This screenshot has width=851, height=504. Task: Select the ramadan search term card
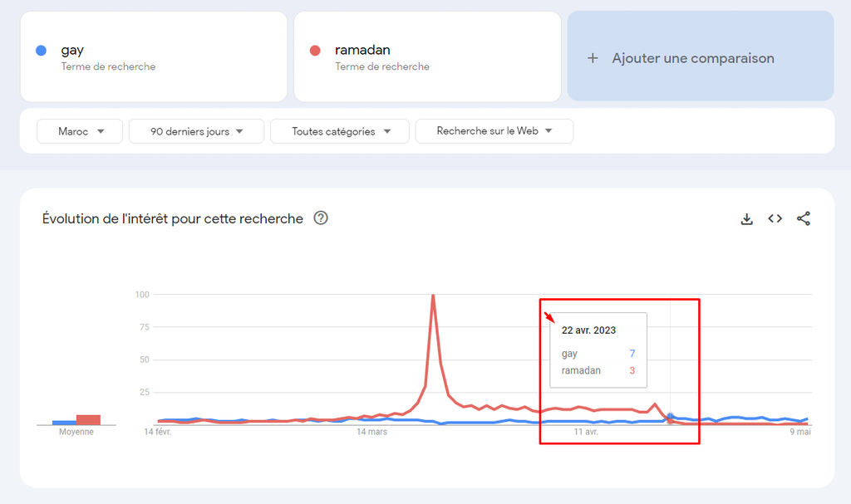pos(427,56)
